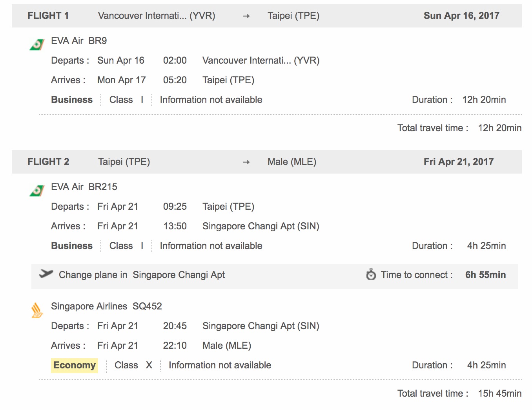Click Business label under BR215 flight
The height and width of the screenshot is (410, 532).
(x=72, y=246)
